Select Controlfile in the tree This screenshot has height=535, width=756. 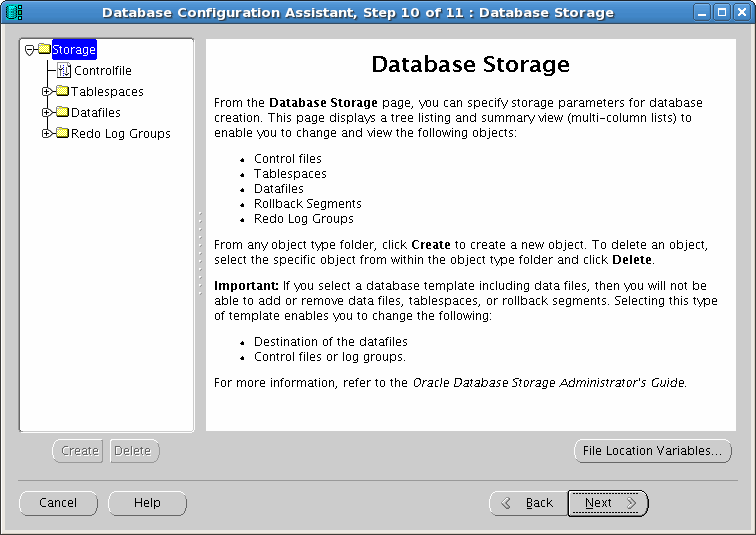click(x=103, y=71)
